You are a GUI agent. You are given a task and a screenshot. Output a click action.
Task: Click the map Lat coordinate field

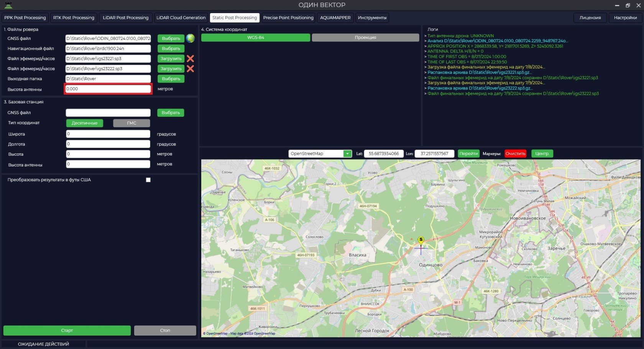tap(384, 154)
